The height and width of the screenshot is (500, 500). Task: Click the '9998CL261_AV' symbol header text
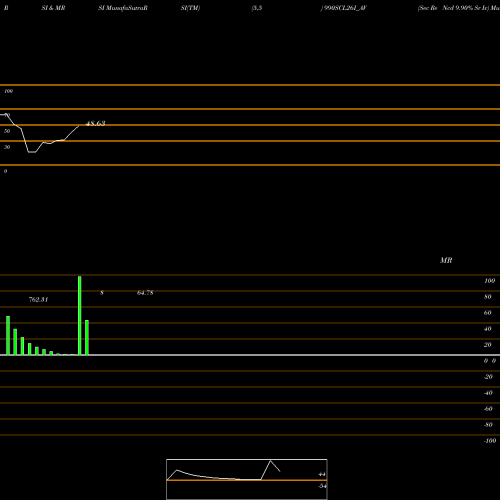(x=344, y=8)
